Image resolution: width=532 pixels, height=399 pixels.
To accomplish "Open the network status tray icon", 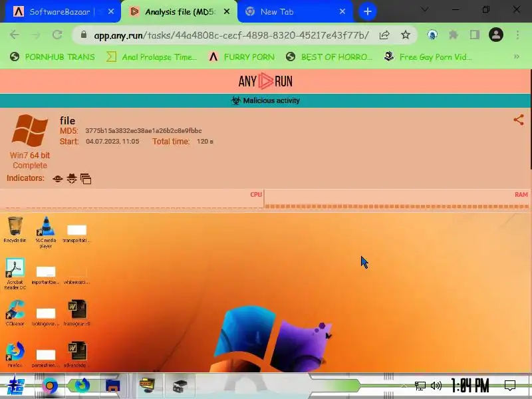I will 420,386.
